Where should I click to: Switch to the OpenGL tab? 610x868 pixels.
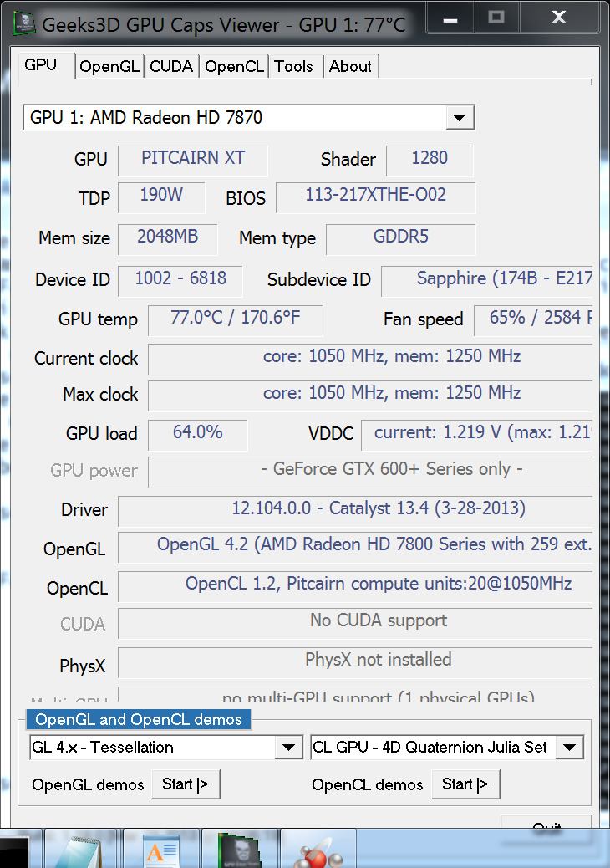[x=109, y=66]
